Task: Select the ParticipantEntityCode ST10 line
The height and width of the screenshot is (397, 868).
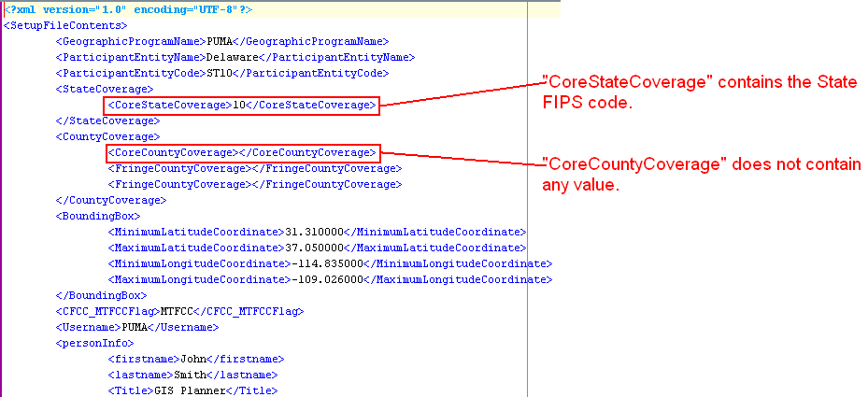Action: [222, 73]
